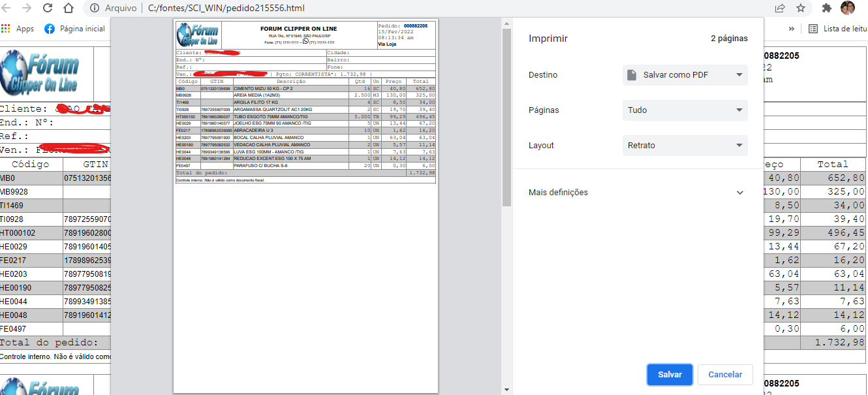Click the Código column header in background

click(31, 165)
